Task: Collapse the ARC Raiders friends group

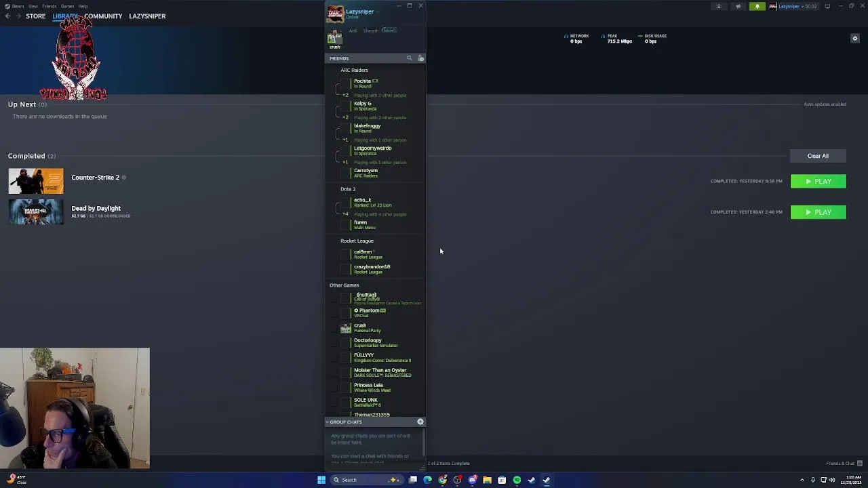Action: pos(354,70)
